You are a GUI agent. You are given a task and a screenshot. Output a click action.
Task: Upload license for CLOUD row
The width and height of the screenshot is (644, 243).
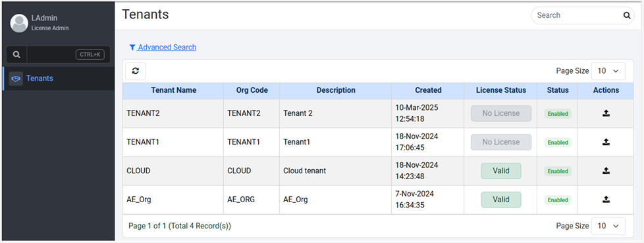tap(606, 171)
